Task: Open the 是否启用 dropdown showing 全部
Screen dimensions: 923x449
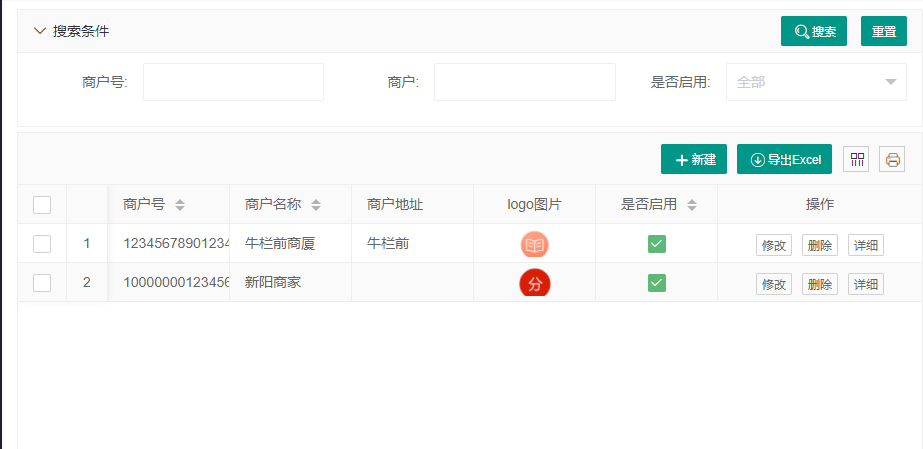Action: point(816,82)
